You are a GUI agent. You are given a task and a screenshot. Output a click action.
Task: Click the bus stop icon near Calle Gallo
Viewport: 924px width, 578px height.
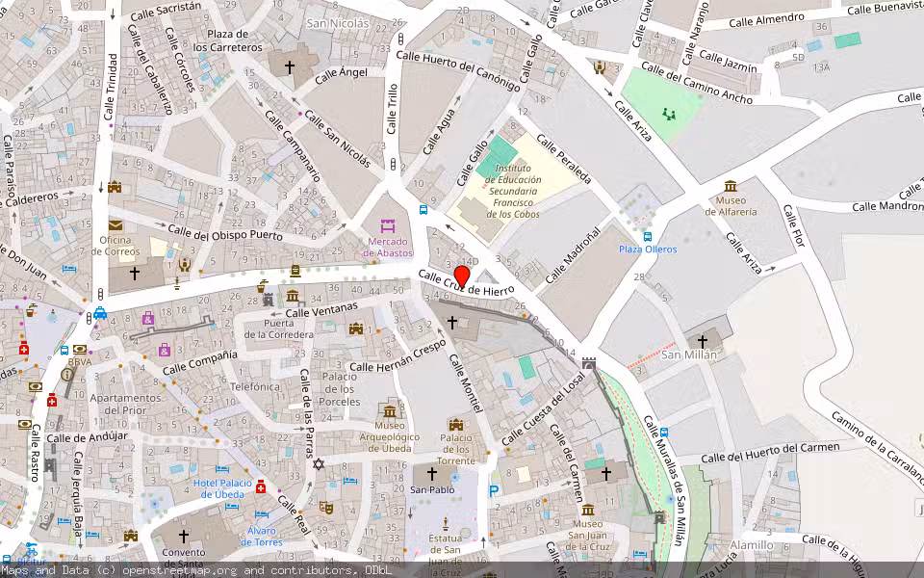pos(423,209)
